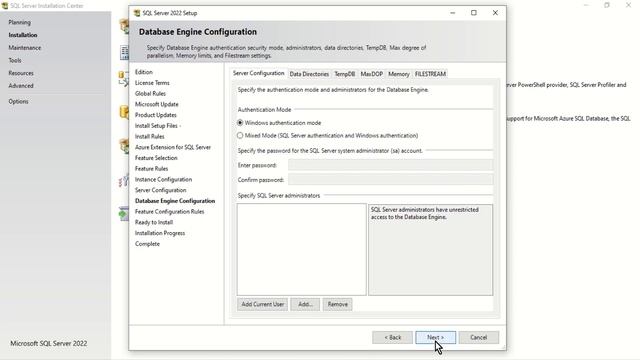Close the SQL Server 2022 Setup window
The width and height of the screenshot is (640, 360).
point(495,13)
